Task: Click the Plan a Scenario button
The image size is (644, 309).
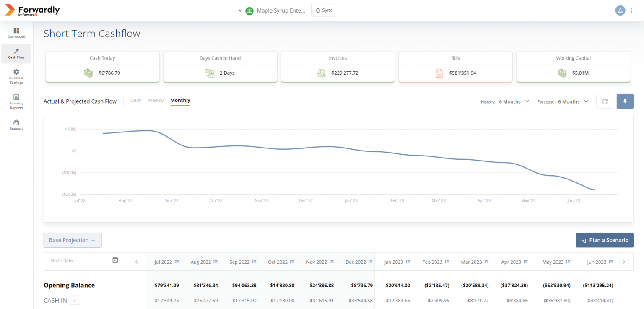Action: 605,240
